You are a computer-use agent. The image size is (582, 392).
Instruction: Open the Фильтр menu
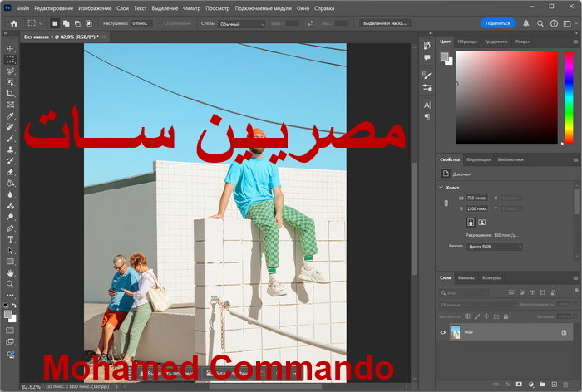coord(191,8)
